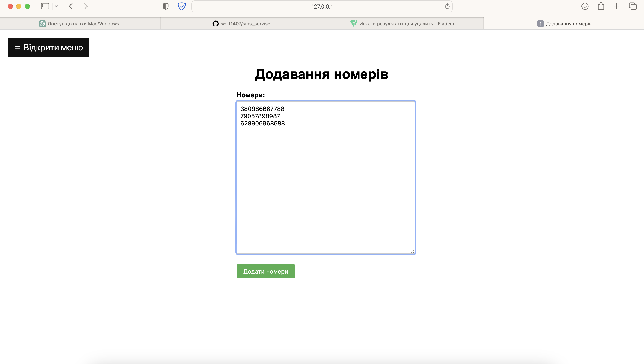Switch to wolf1407/sms_servise tab
644x364 pixels.
241,24
